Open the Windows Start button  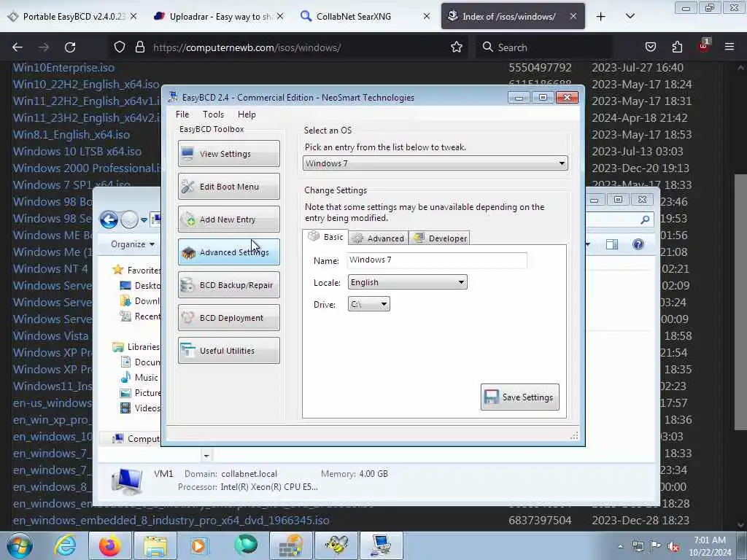click(x=19, y=545)
